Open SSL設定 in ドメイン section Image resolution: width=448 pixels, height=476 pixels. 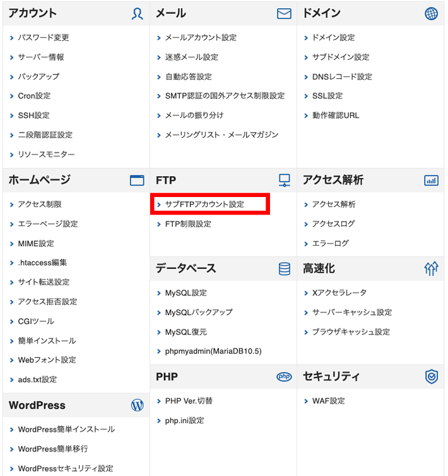point(327,96)
